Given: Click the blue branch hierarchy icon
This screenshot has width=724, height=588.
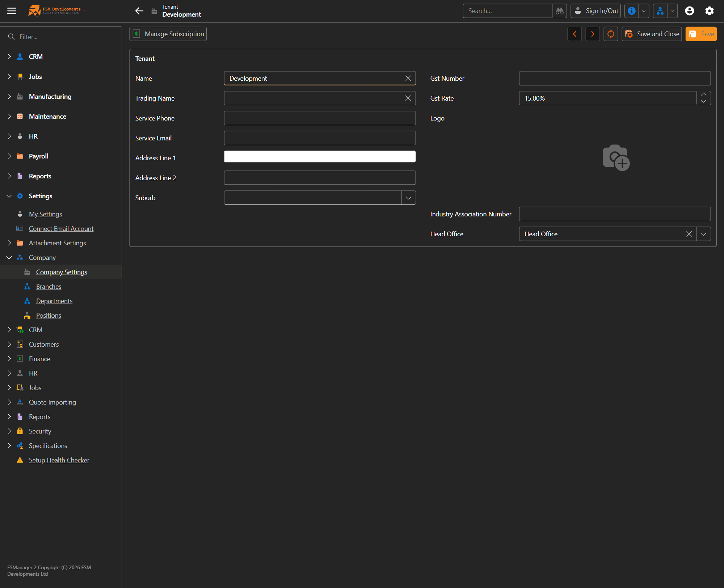Looking at the screenshot, I should pyautogui.click(x=660, y=11).
